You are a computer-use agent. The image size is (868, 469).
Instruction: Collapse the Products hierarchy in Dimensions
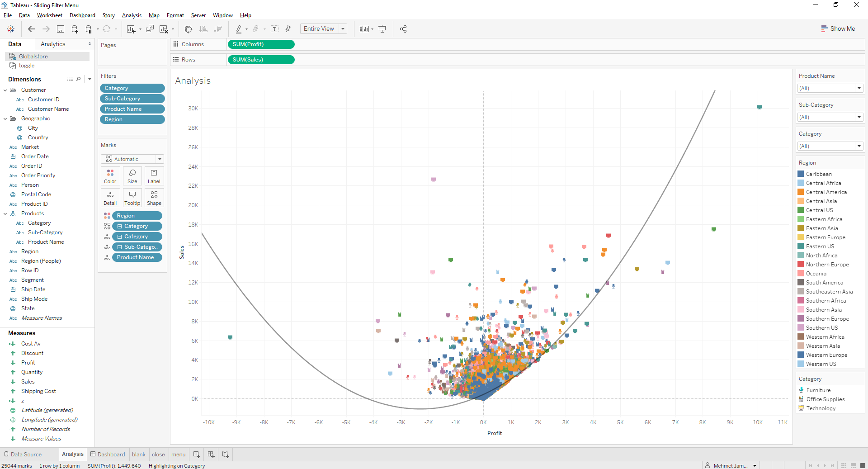[5, 213]
